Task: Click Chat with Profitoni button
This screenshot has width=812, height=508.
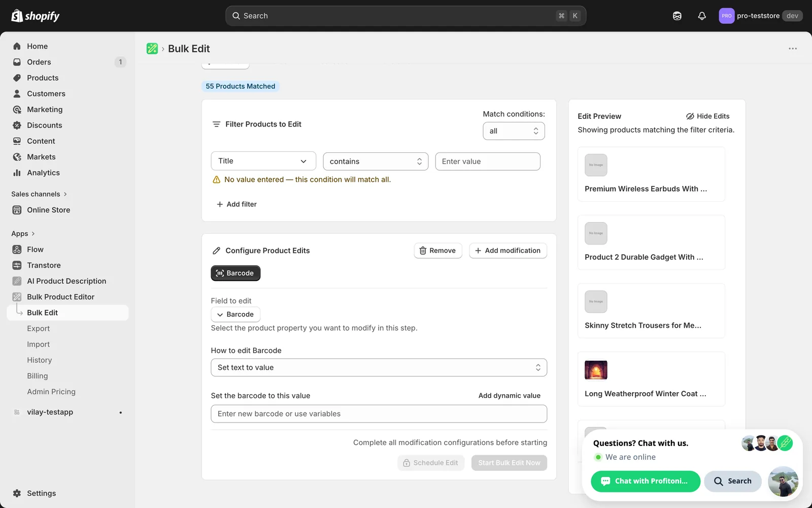Action: pos(646,481)
